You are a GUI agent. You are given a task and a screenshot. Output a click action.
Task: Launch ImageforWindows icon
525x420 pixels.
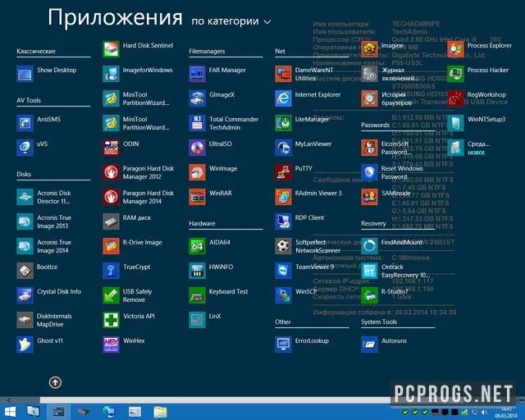pyautogui.click(x=111, y=74)
